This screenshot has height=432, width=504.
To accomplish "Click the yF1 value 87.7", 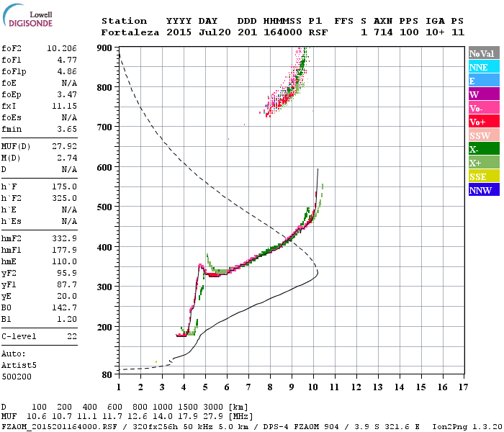I will pos(67,285).
